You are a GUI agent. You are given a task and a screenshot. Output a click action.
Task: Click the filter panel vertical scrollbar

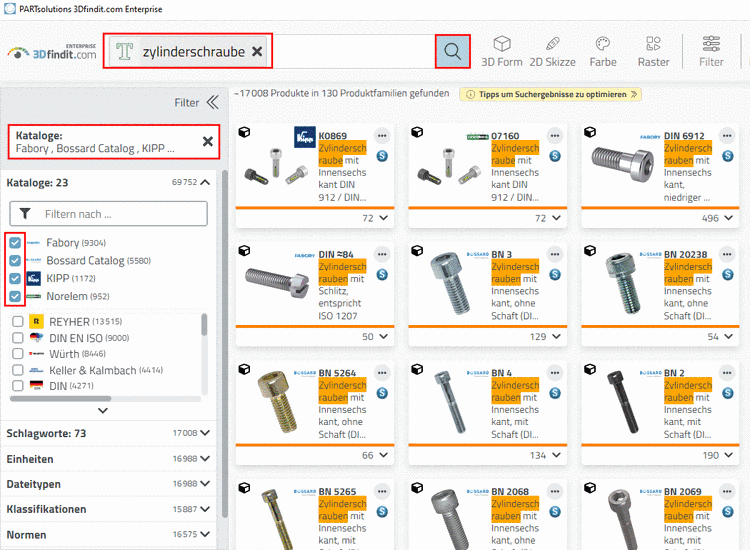225,344
